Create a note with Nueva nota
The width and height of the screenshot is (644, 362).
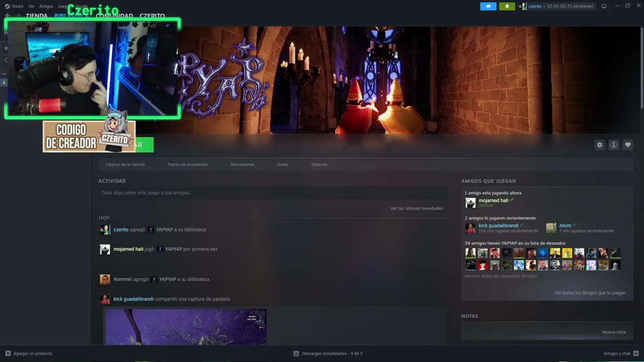[x=614, y=332]
